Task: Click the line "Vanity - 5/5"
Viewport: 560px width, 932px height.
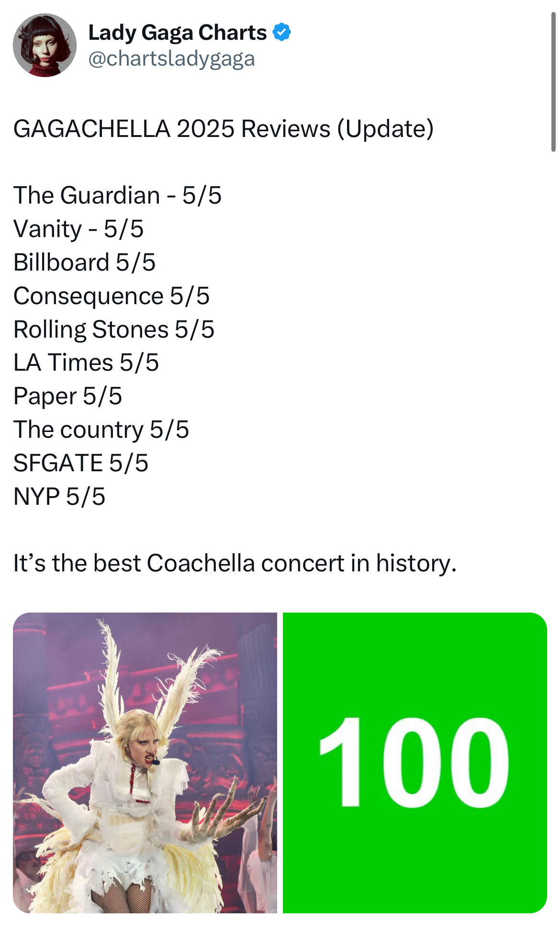Action: (78, 229)
